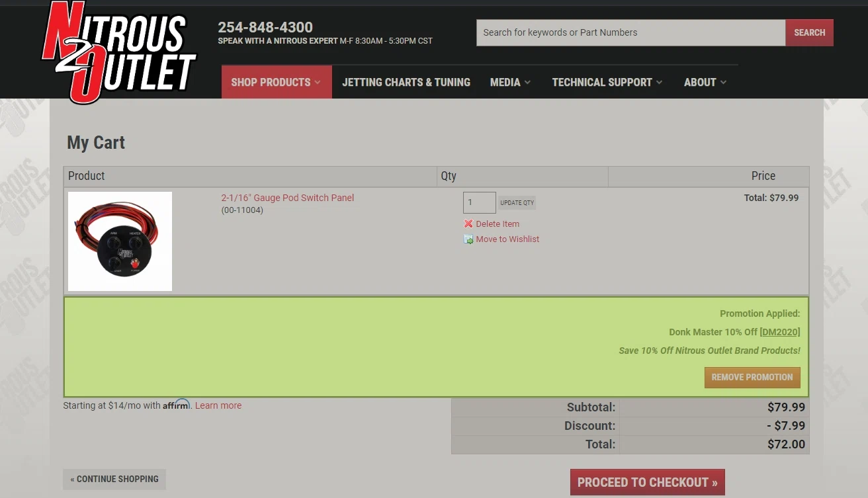Viewport: 868px width, 498px height.
Task: Click the 'Promotion Applied:' label
Action: coord(759,313)
